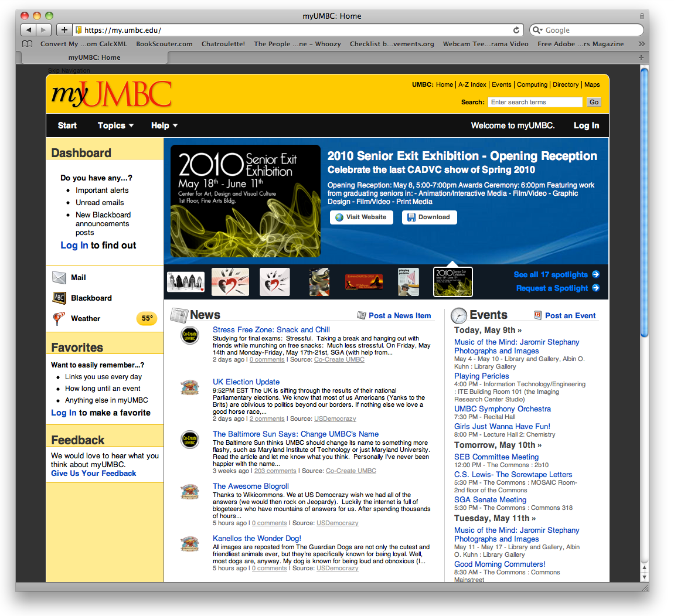The width and height of the screenshot is (674, 616).
Task: Open Stress Free Zone: Snack and Chill
Action: [x=271, y=330]
